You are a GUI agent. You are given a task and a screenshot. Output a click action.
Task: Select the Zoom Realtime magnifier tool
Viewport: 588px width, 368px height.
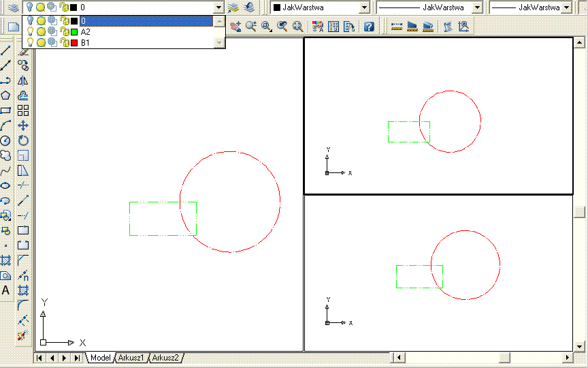251,27
